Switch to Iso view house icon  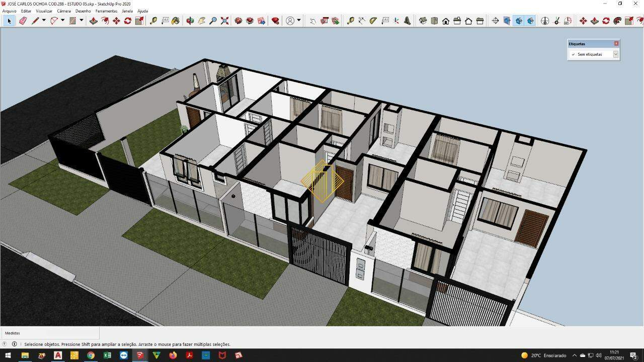pyautogui.click(x=423, y=21)
